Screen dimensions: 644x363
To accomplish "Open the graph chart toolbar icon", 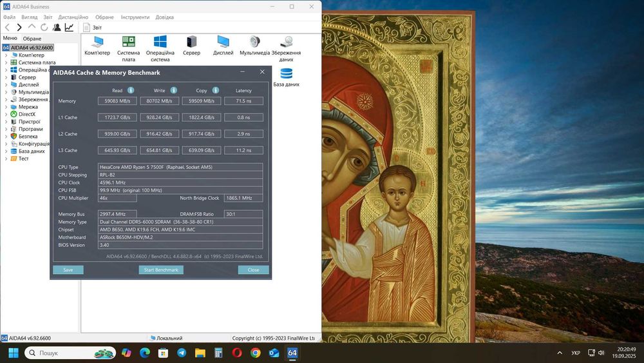I will (69, 28).
